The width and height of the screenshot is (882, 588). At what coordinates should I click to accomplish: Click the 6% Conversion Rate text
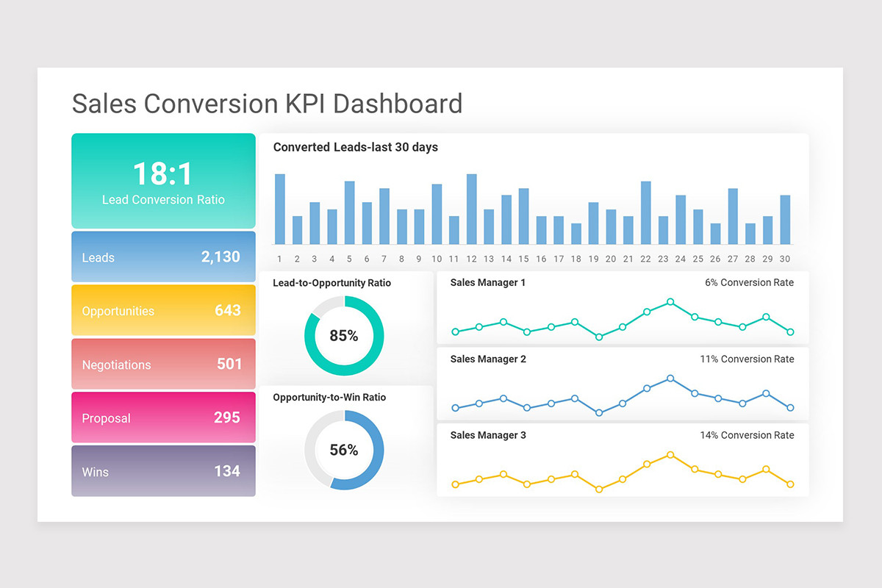point(749,282)
